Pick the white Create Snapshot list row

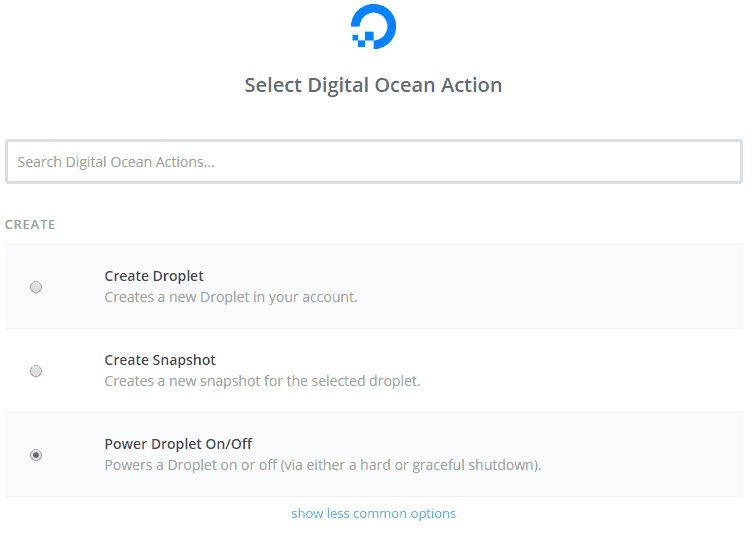(374, 371)
